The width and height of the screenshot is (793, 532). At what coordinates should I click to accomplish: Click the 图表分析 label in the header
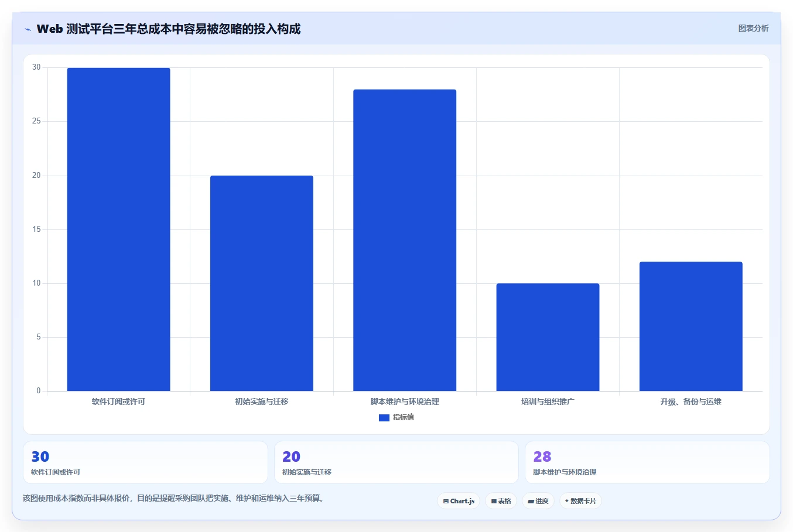coord(753,28)
